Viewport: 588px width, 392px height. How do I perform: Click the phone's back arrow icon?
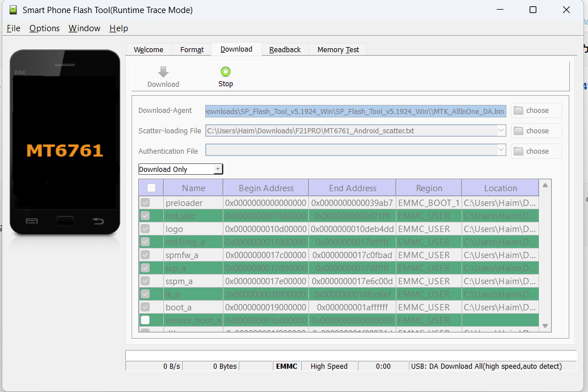pyautogui.click(x=98, y=221)
